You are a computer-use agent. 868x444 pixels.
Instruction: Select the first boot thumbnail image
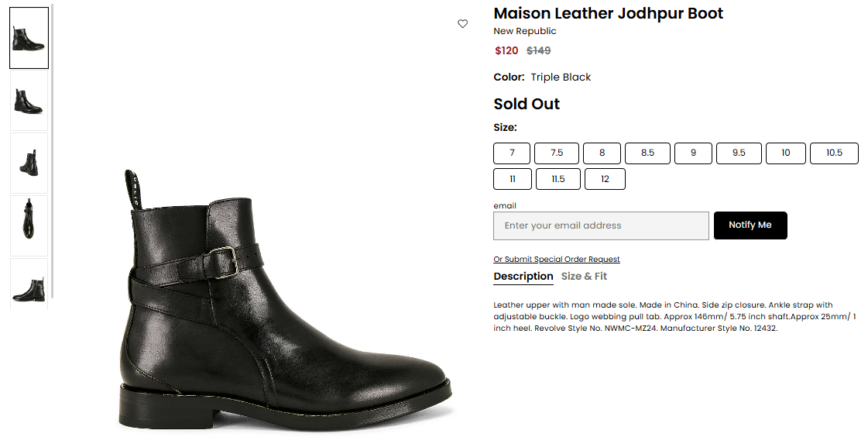pos(29,38)
